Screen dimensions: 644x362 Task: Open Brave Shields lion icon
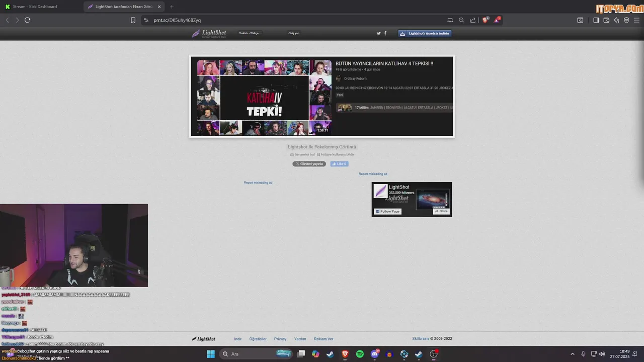(x=486, y=20)
